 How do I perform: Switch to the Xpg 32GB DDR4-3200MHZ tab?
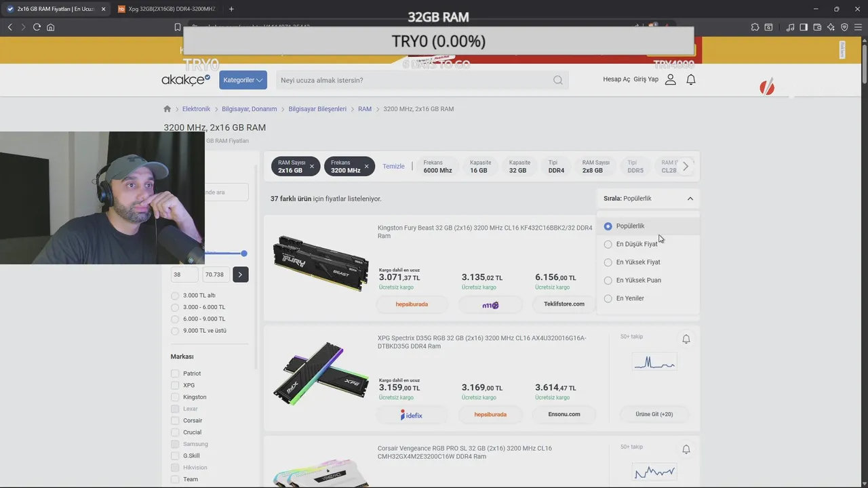166,9
